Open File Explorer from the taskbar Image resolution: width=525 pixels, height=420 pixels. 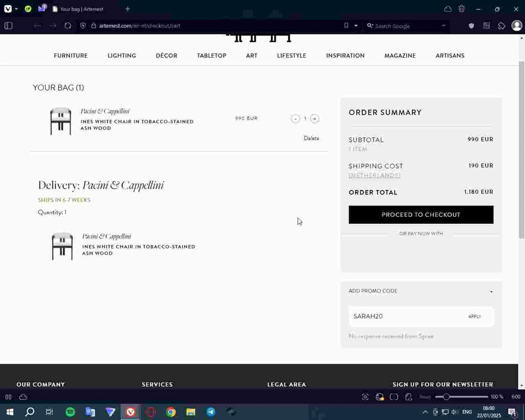[x=191, y=412]
